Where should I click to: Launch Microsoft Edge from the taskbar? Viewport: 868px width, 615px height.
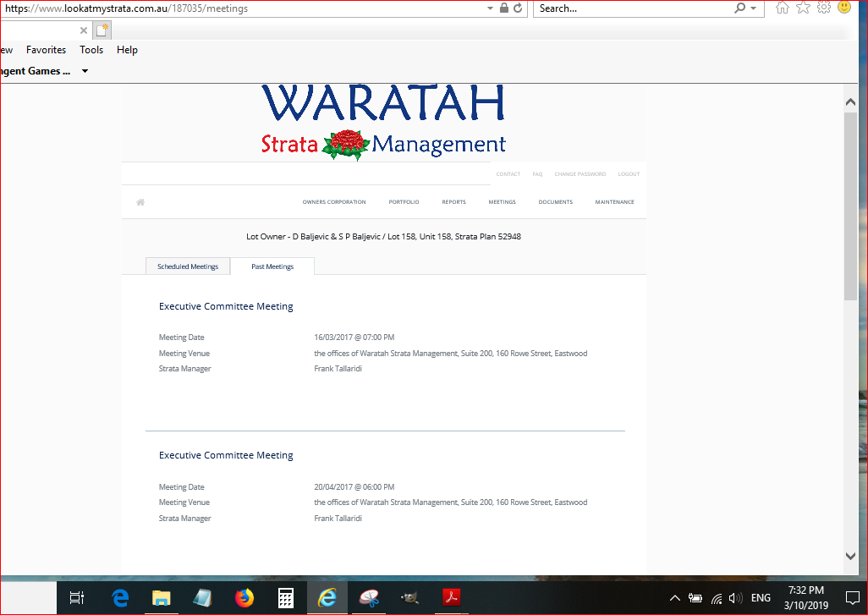point(120,598)
